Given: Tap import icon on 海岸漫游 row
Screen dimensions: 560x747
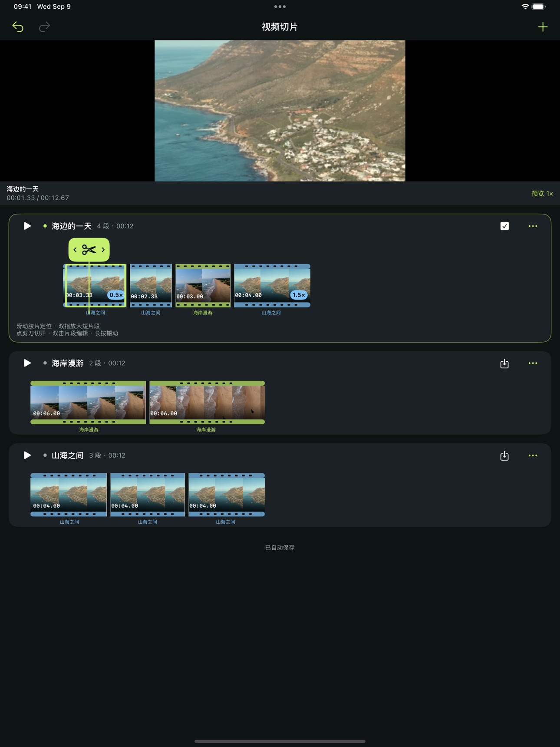Looking at the screenshot, I should 504,364.
